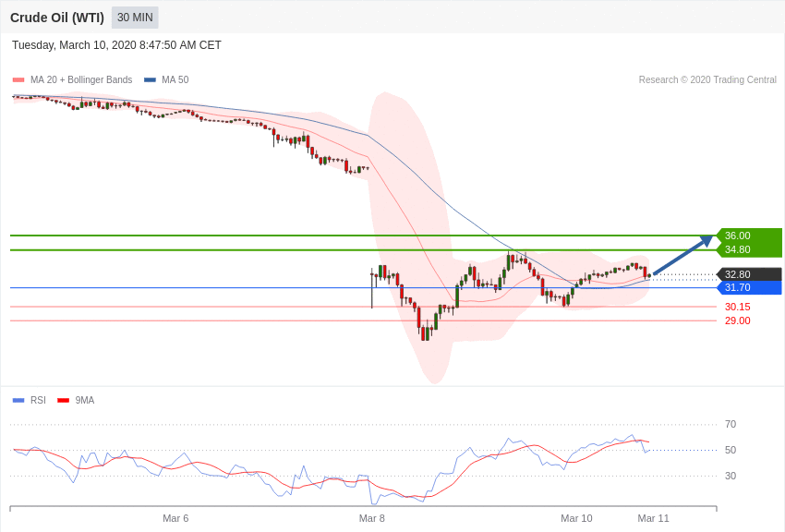Viewport: 785px width, 532px height.
Task: Click the Crude Oil (WTI) title
Action: click(x=57, y=18)
